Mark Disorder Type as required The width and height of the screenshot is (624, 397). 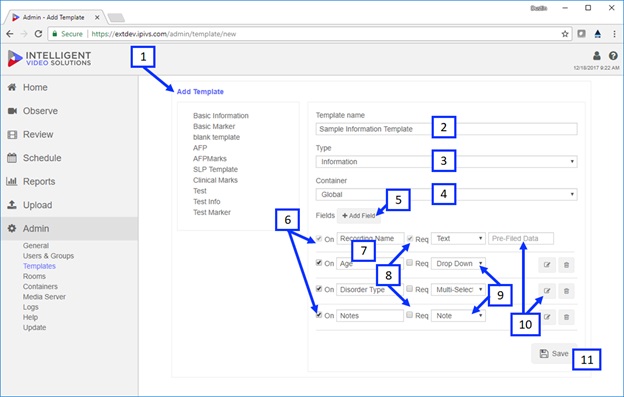[x=410, y=289]
